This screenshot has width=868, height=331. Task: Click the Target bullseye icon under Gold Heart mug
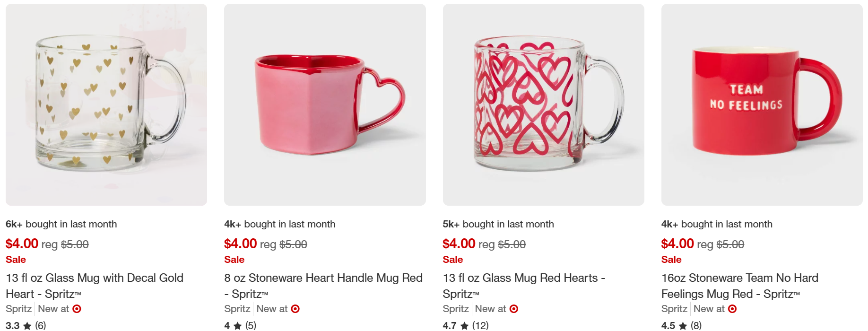point(77,309)
